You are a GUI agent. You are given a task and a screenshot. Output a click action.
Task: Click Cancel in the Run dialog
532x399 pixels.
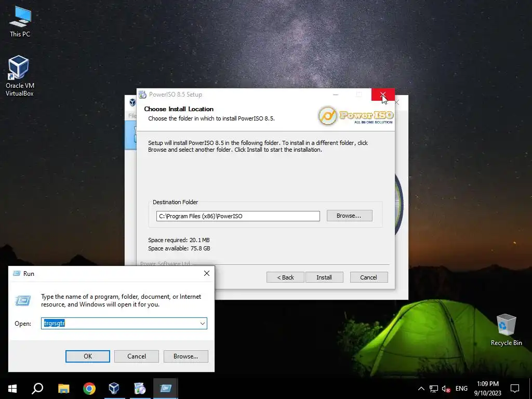(x=137, y=356)
